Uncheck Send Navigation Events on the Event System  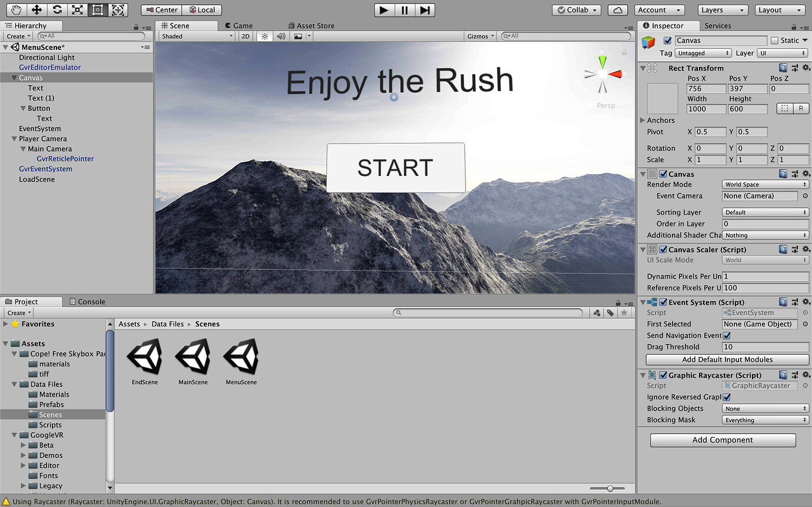click(726, 335)
